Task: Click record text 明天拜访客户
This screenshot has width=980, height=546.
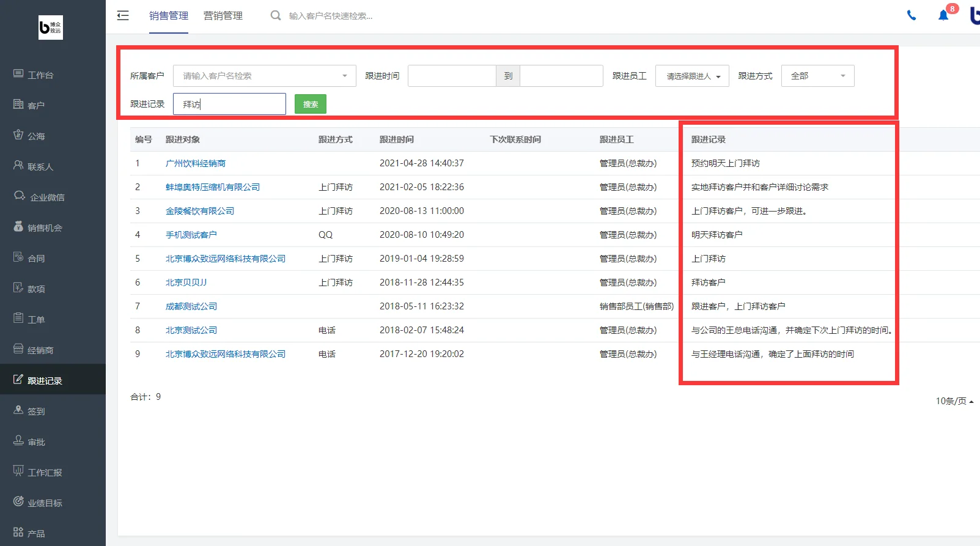Action: tap(717, 235)
